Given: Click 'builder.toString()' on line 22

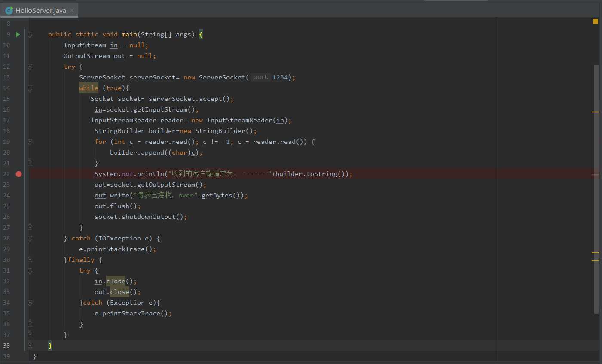Looking at the screenshot, I should point(310,174).
